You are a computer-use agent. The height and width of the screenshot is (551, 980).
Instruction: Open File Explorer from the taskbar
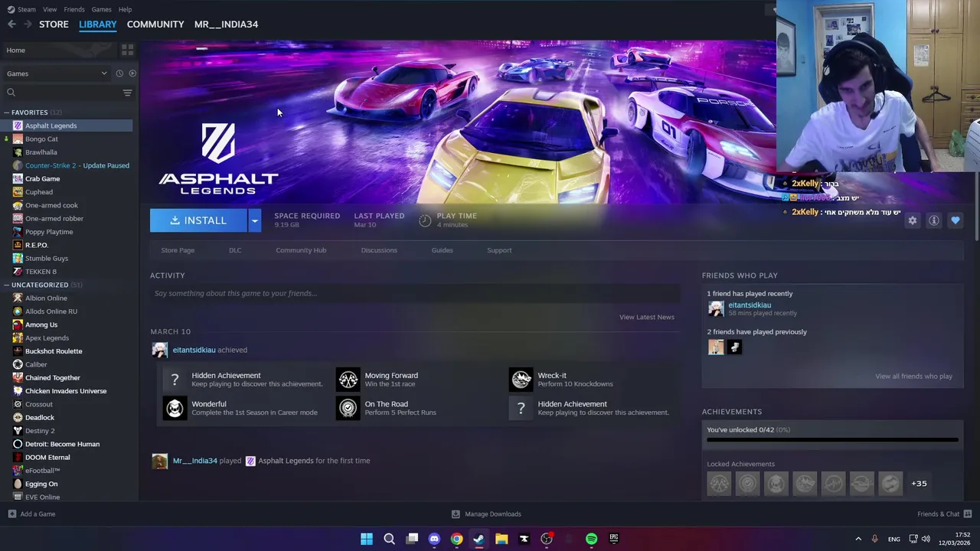[x=501, y=539]
